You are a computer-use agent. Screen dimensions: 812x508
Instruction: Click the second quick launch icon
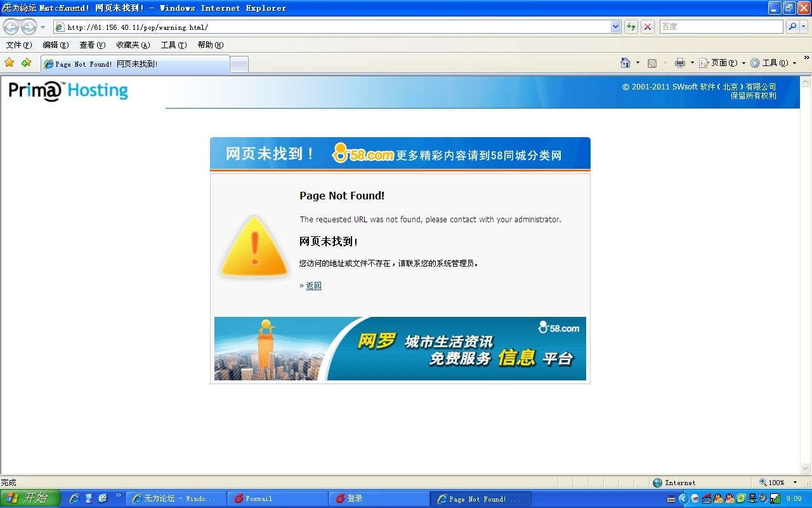[89, 498]
